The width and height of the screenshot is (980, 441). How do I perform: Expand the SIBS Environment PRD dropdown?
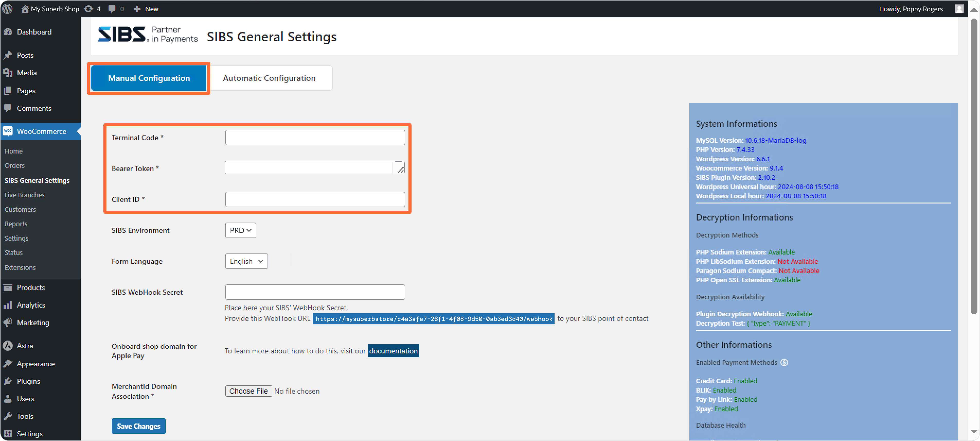[x=240, y=230]
